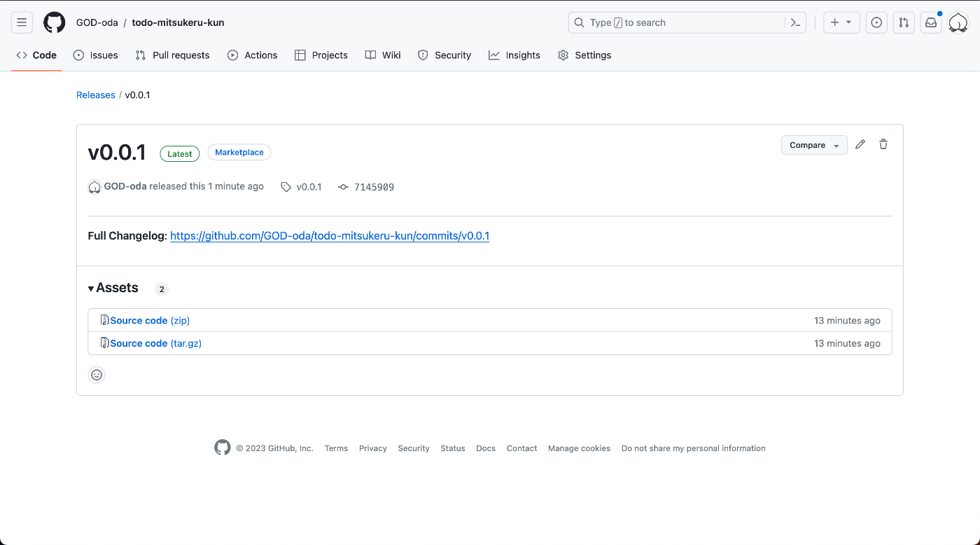Viewport: 980px width, 545px height.
Task: Open the command palette icon in search bar
Action: pyautogui.click(x=795, y=22)
